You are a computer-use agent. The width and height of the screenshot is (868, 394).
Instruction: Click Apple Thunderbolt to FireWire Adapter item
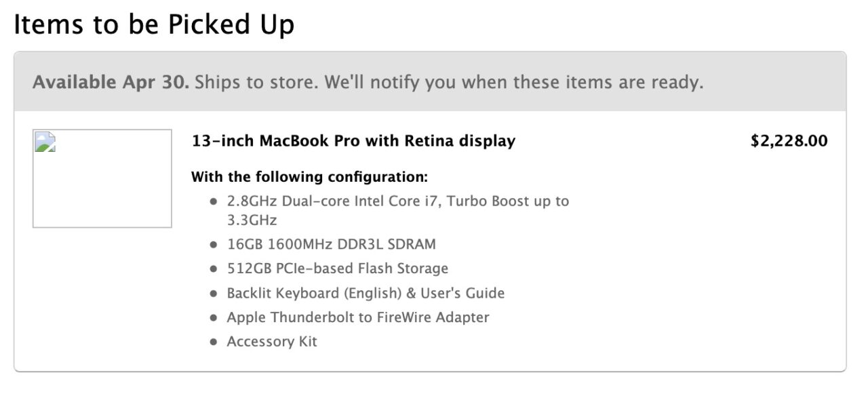[358, 317]
